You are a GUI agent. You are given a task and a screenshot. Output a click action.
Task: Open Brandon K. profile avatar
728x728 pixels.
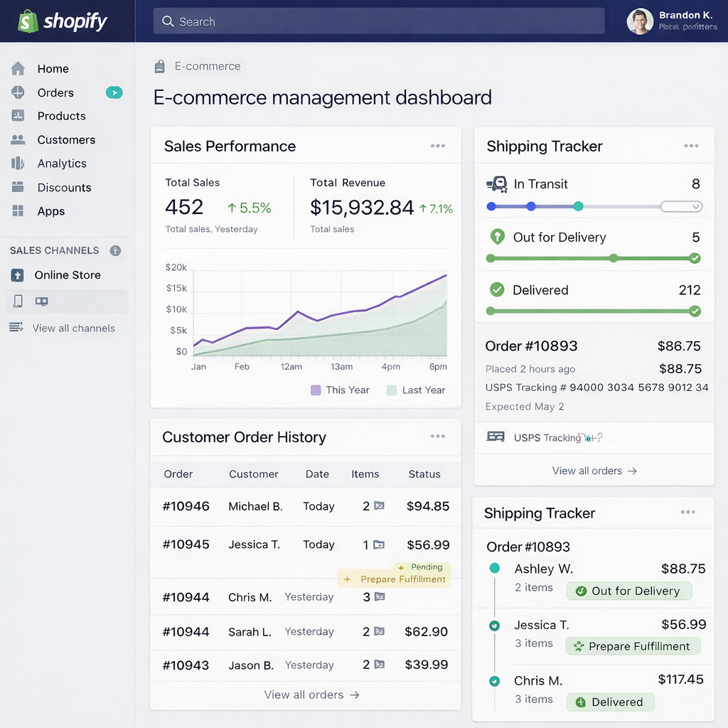coord(639,21)
